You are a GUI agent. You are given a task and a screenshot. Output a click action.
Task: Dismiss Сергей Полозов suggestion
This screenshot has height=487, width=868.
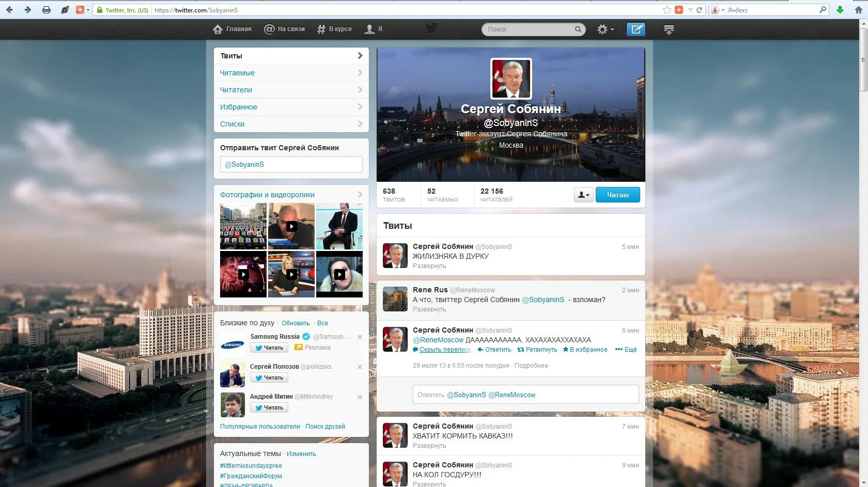[x=360, y=367]
